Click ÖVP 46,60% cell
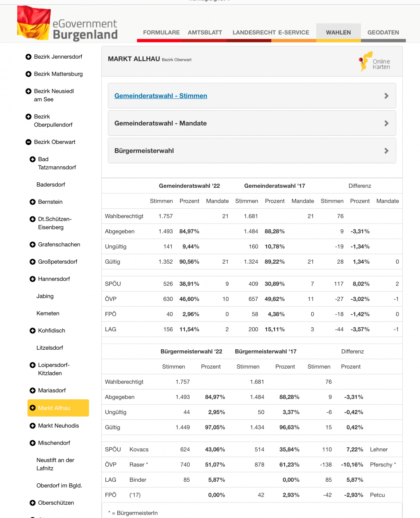 coord(189,299)
